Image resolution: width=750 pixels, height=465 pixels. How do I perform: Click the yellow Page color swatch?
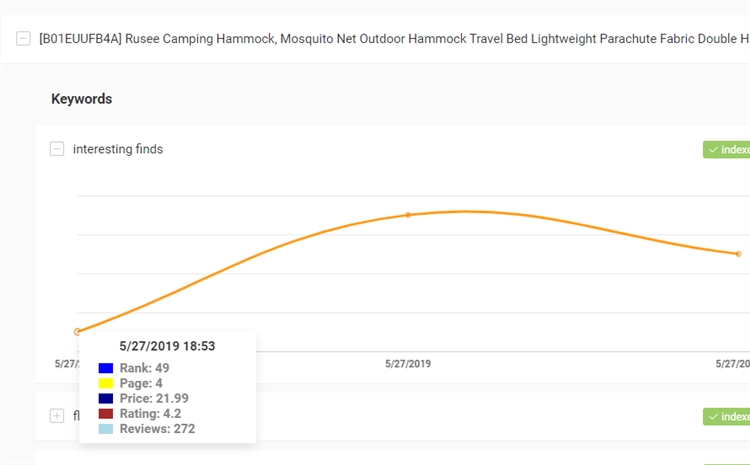coord(106,383)
